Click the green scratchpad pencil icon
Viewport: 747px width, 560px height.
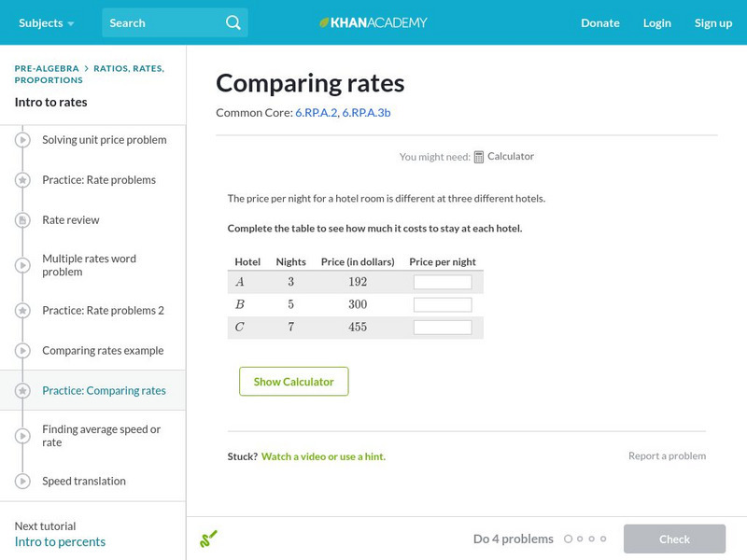[x=208, y=539]
